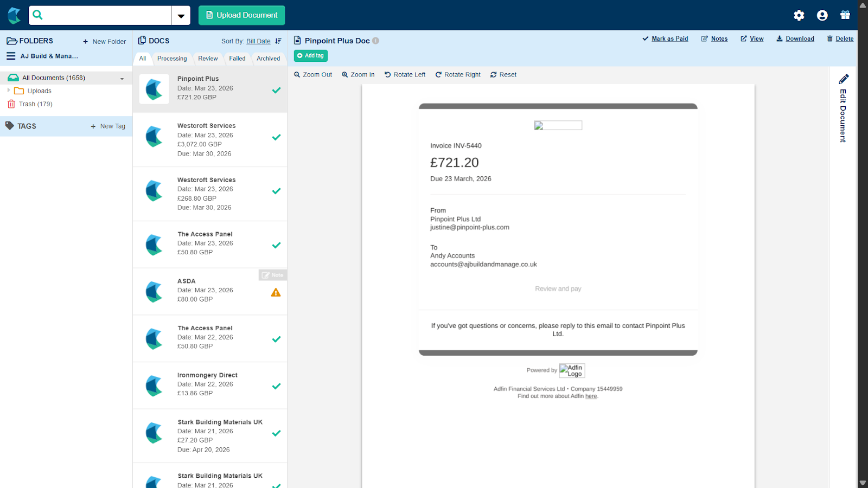Click the Pinpoint Plus green checkmark status
Image resolution: width=868 pixels, height=488 pixels.
coord(276,91)
